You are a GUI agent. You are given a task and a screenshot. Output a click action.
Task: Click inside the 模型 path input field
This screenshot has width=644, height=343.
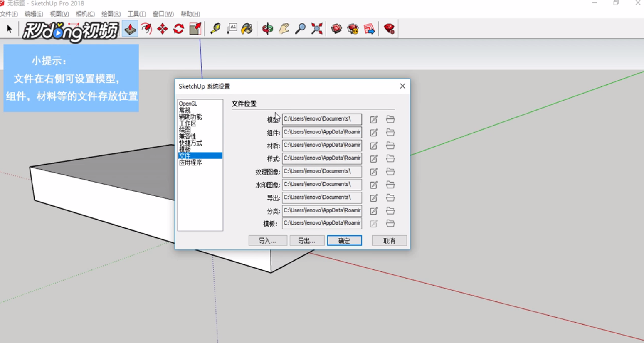click(322, 119)
